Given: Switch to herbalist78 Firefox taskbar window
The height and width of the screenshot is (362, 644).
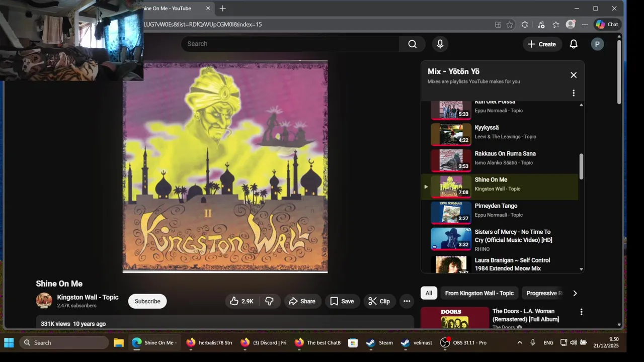Looking at the screenshot, I should 209,343.
